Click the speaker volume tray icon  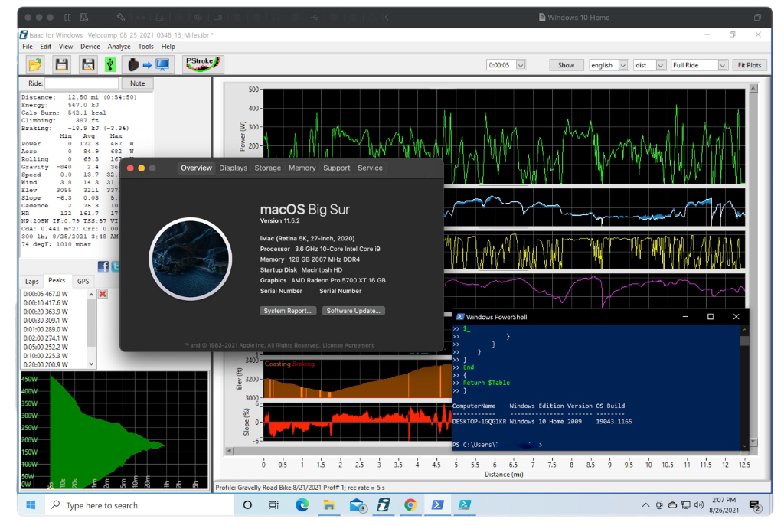coord(699,505)
